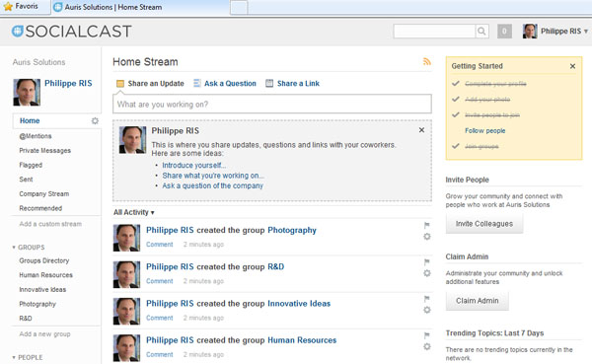Open gear options for Innovative Ideas post
The width and height of the screenshot is (592, 364).
pos(426,310)
